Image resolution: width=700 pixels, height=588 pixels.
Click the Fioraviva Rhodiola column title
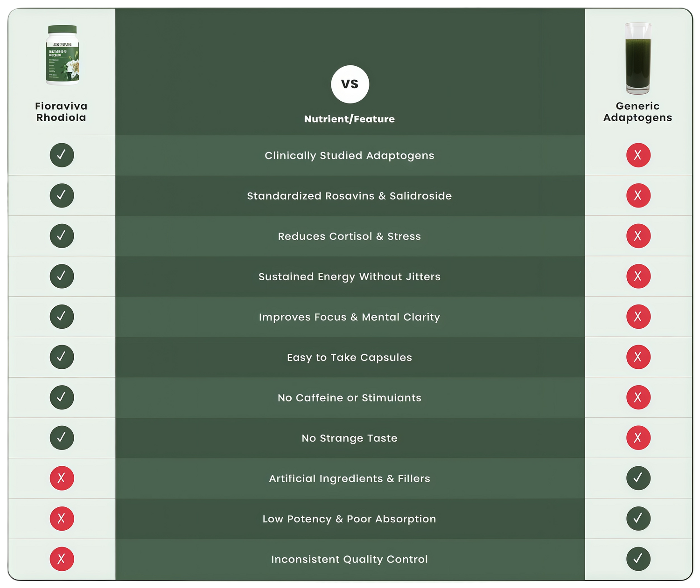[61, 112]
